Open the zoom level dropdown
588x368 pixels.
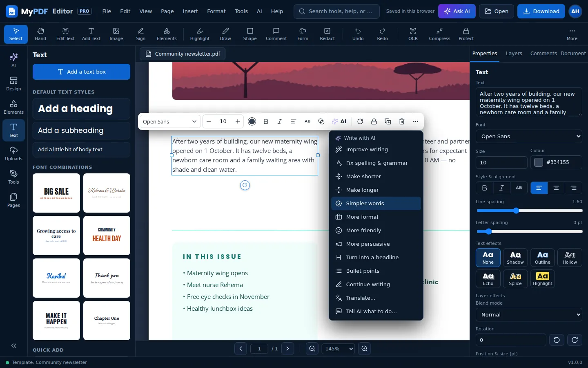click(x=338, y=349)
